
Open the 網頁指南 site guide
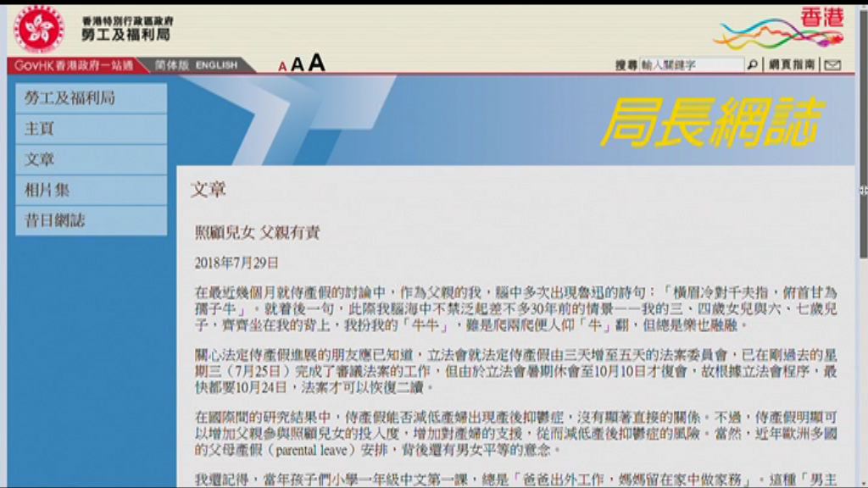(x=793, y=64)
